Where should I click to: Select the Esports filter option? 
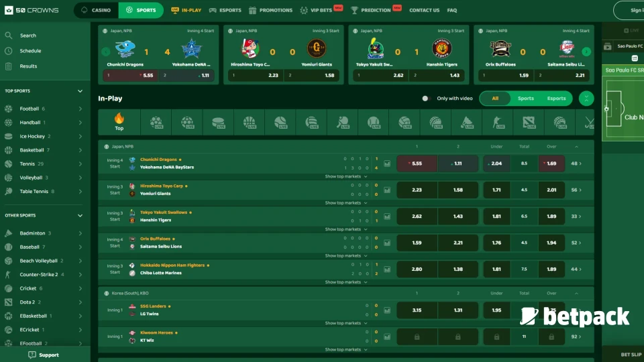(x=556, y=99)
